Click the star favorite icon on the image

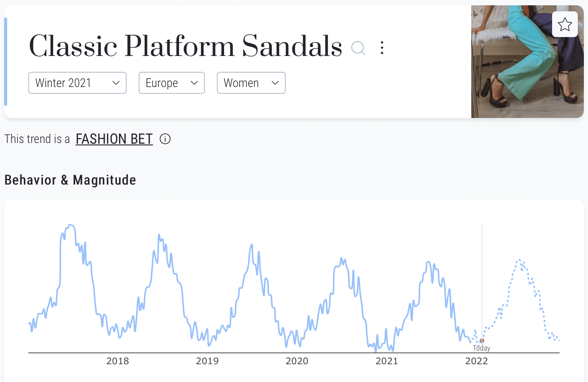(565, 25)
